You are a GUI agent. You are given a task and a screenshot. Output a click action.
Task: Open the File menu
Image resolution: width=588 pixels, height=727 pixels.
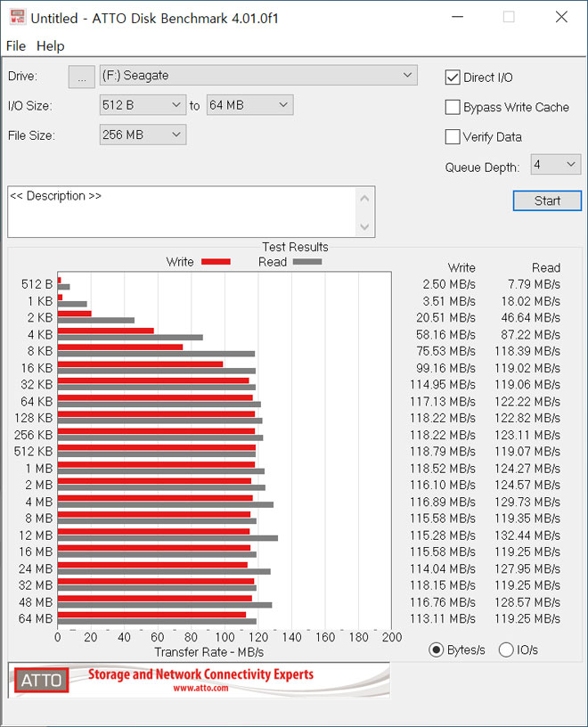tap(16, 46)
